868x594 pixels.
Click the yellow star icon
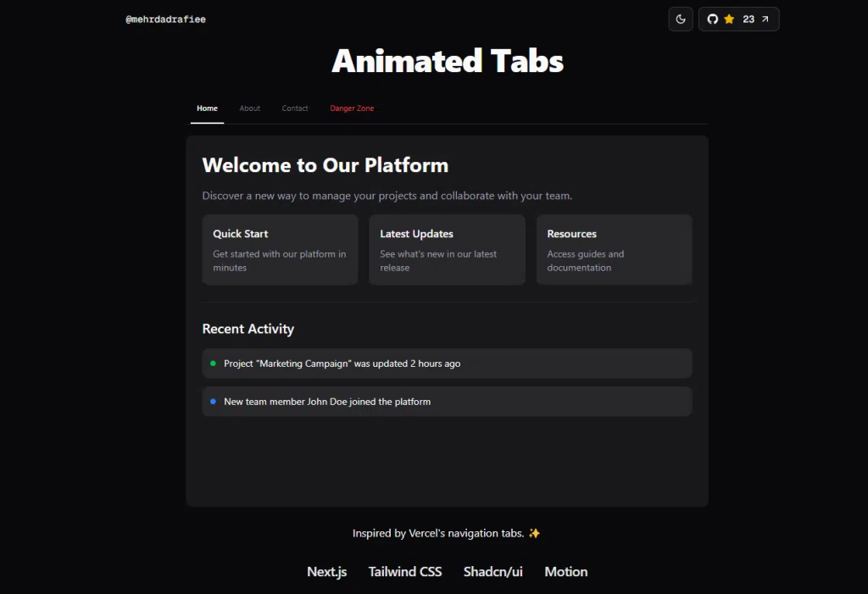coord(729,19)
